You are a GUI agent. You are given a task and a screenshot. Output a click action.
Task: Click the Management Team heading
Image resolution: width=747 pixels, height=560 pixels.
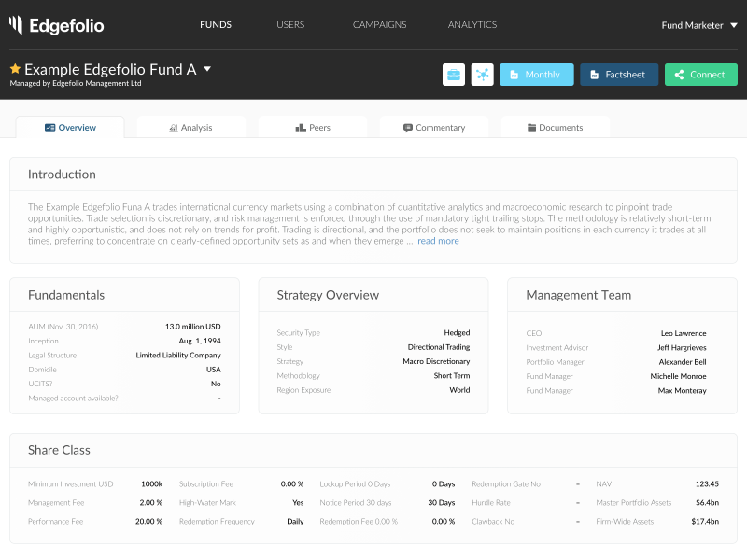tap(578, 295)
